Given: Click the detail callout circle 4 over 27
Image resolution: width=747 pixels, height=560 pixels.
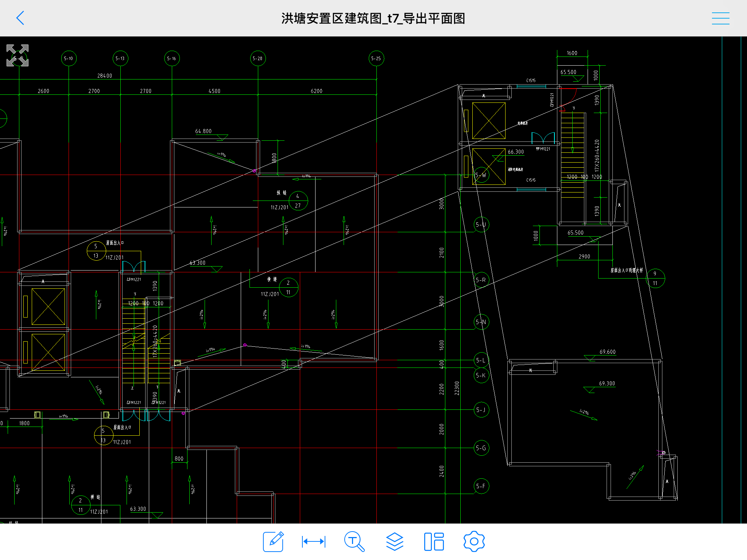Looking at the screenshot, I should (x=298, y=201).
